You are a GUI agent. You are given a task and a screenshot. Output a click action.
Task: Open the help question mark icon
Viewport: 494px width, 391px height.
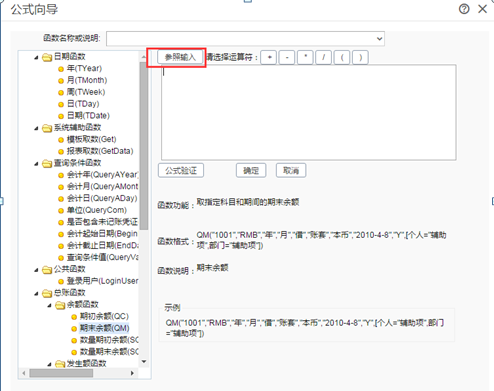[x=464, y=9]
